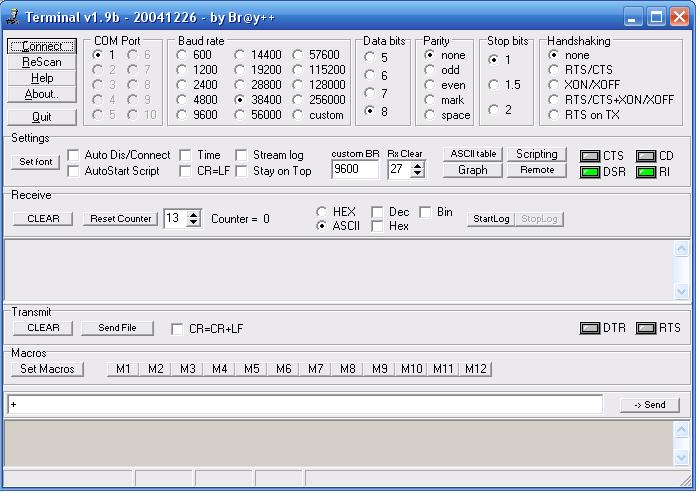Viewport: 698px width, 493px height.
Task: Open the Remote window
Action: point(537,170)
